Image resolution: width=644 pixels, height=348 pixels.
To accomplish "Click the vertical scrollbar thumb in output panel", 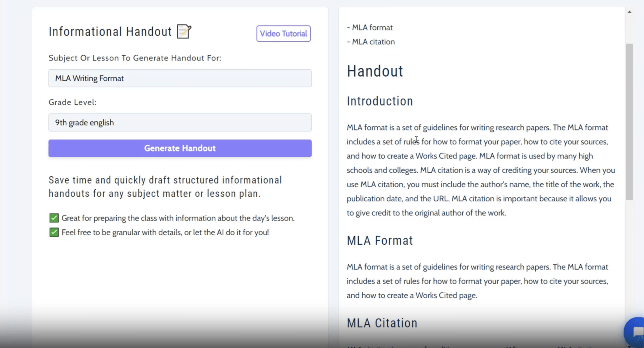I will click(629, 121).
